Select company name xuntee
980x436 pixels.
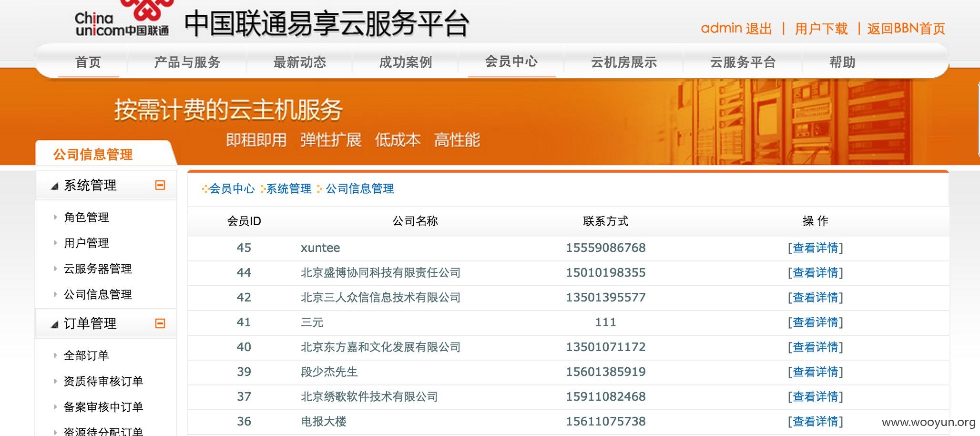tap(320, 248)
